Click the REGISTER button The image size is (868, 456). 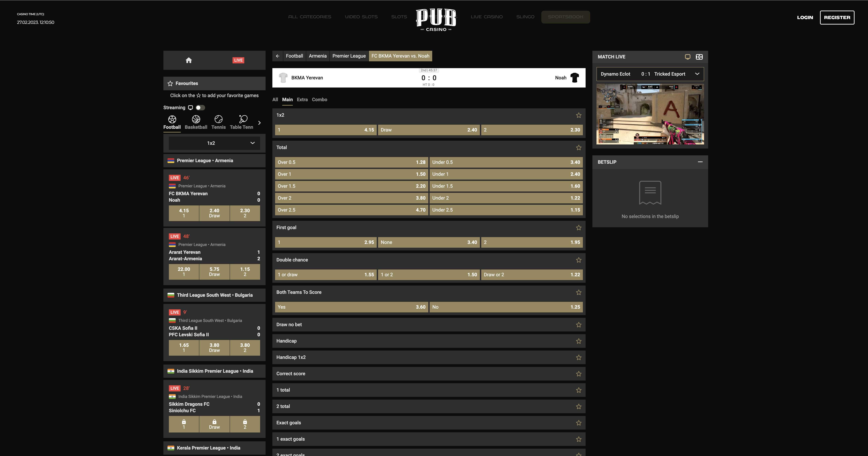pyautogui.click(x=837, y=17)
